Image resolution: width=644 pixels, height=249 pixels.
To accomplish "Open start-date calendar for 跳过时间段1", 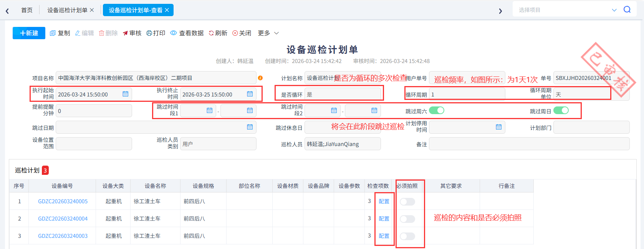I will 210,111.
